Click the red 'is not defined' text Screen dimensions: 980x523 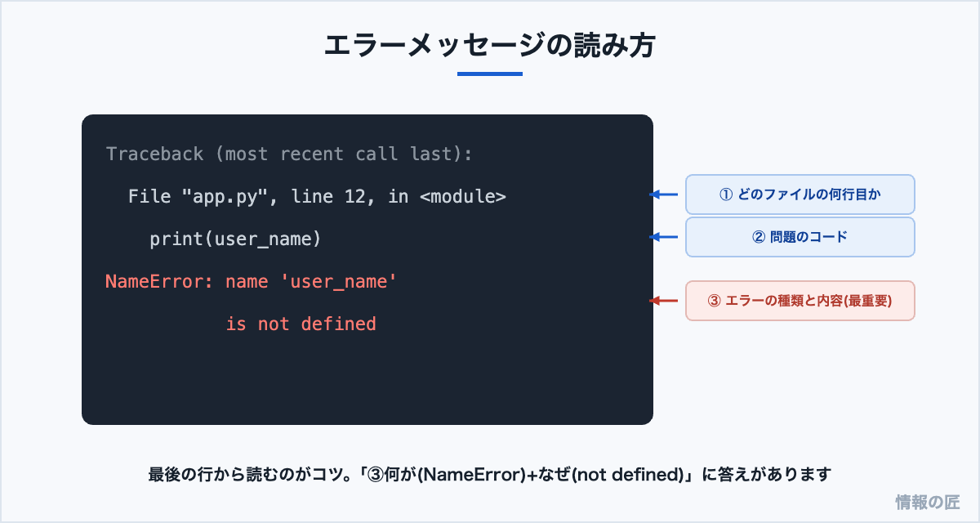click(301, 324)
